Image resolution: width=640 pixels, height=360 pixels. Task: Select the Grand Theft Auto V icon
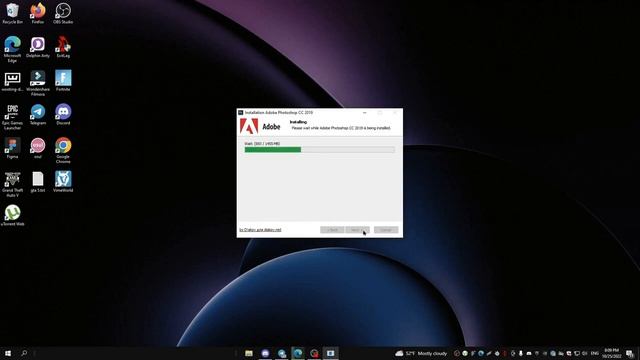[x=12, y=184]
